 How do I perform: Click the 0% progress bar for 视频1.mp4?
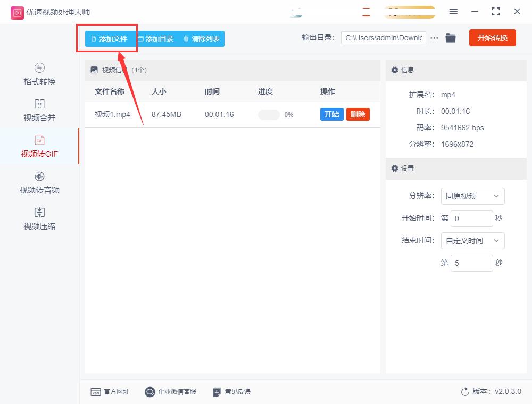[x=270, y=114]
